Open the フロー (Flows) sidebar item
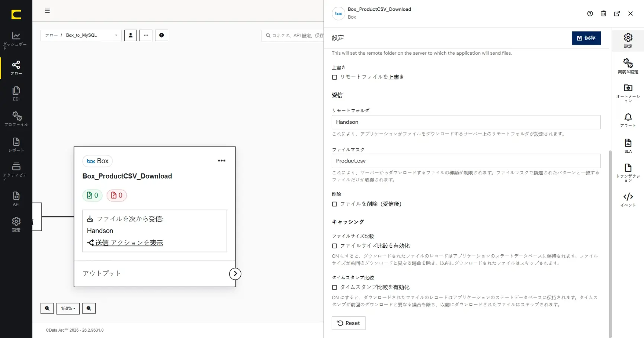The height and width of the screenshot is (338, 644). 16,68
